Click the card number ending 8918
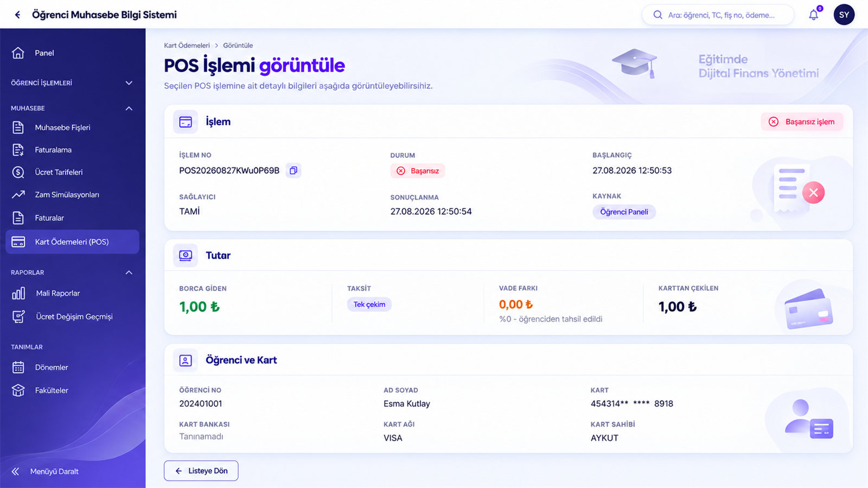The height and width of the screenshot is (488, 868). pos(632,403)
